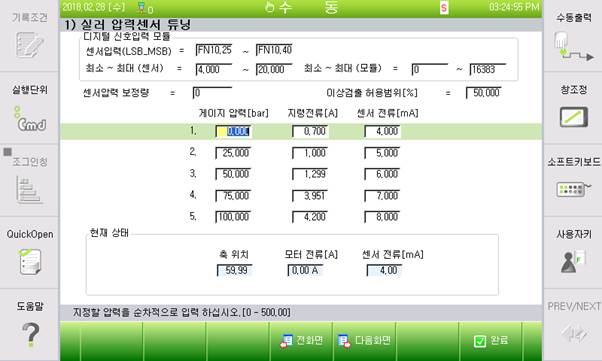
Task: Select row 1 gauge pressure field 0.000
Action: [233, 132]
